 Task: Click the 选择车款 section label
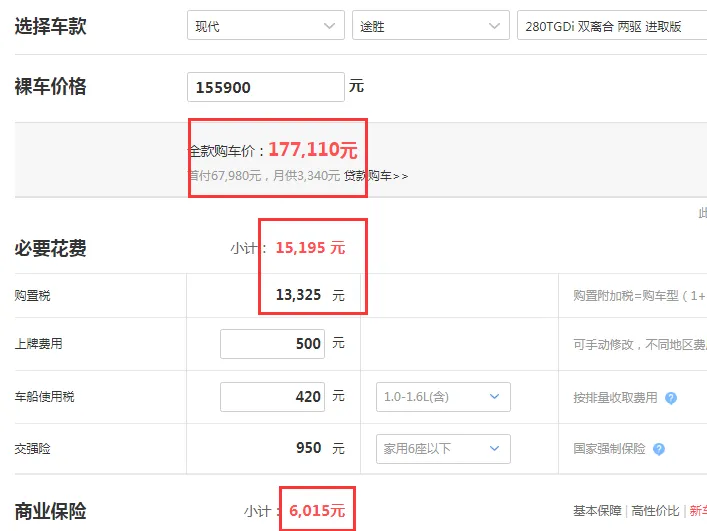(50, 26)
